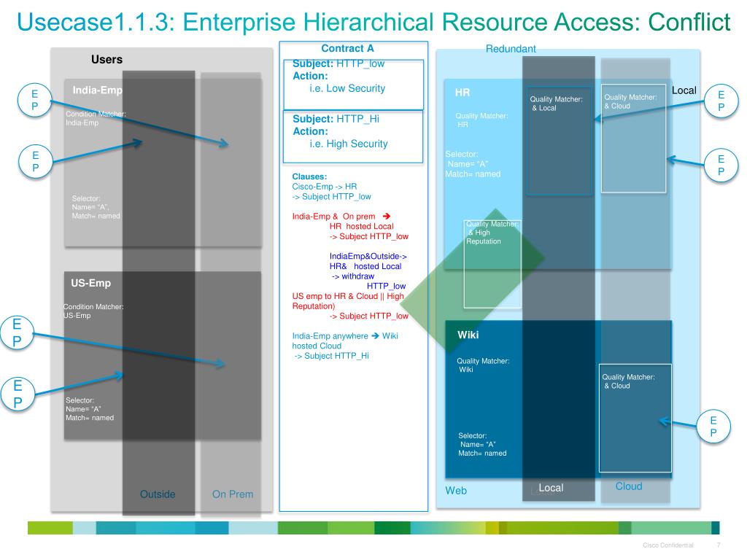Click the black 'Local' label near HR
The image size is (747, 560).
(x=684, y=90)
